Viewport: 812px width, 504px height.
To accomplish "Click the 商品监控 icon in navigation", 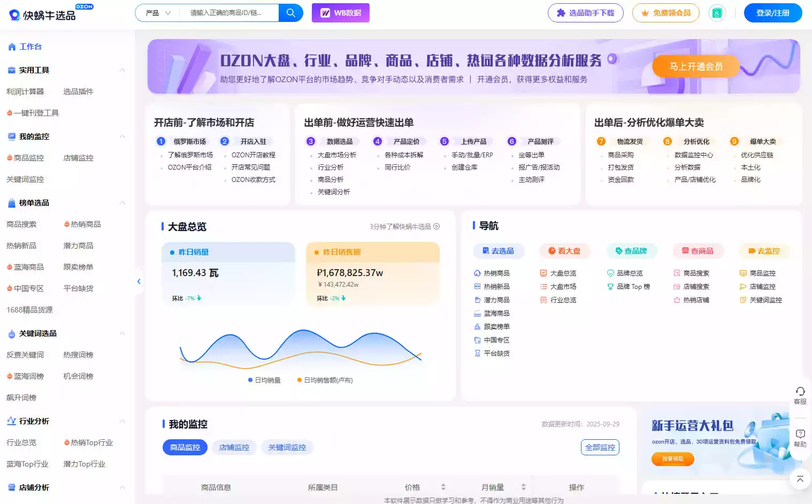I will coord(743,273).
